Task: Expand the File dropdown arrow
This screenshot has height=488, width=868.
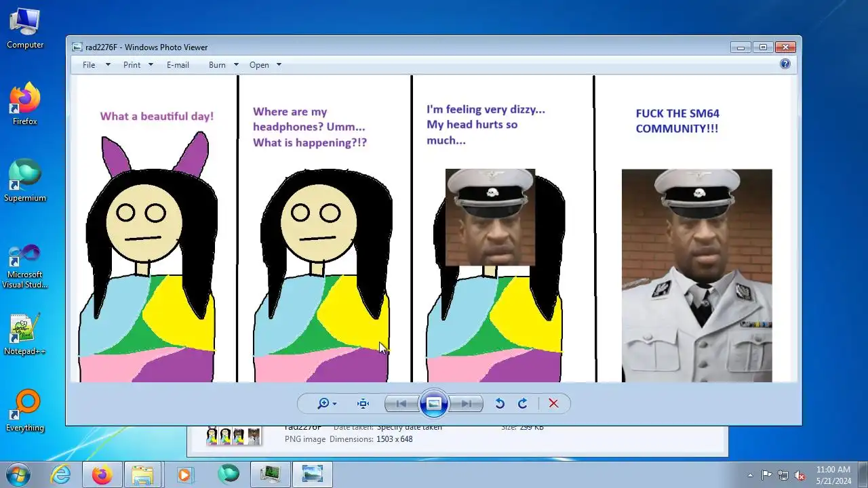Action: 107,65
